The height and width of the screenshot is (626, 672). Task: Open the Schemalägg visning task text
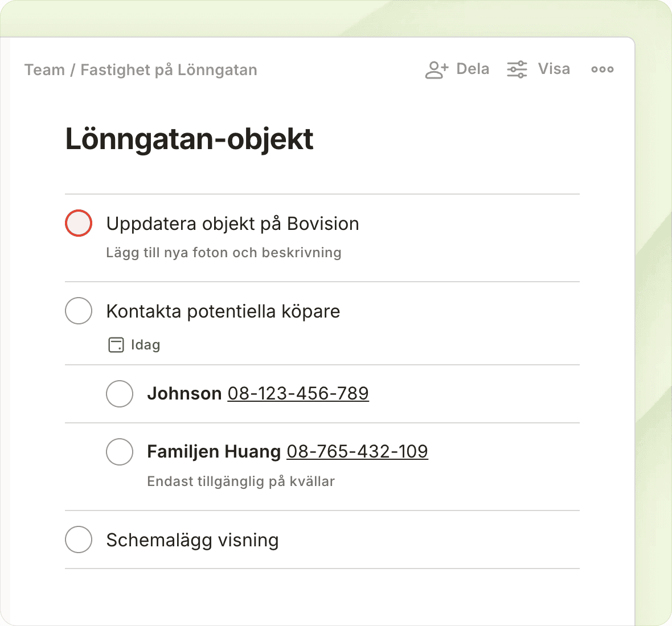coord(192,540)
